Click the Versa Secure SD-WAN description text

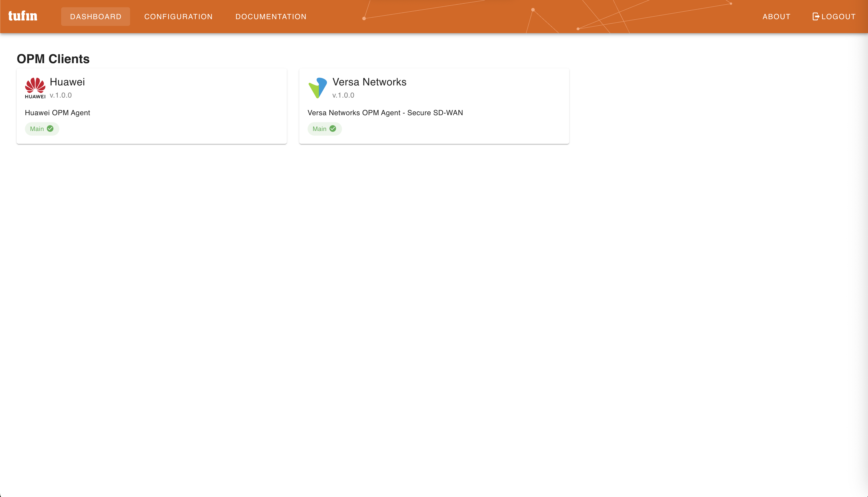385,113
